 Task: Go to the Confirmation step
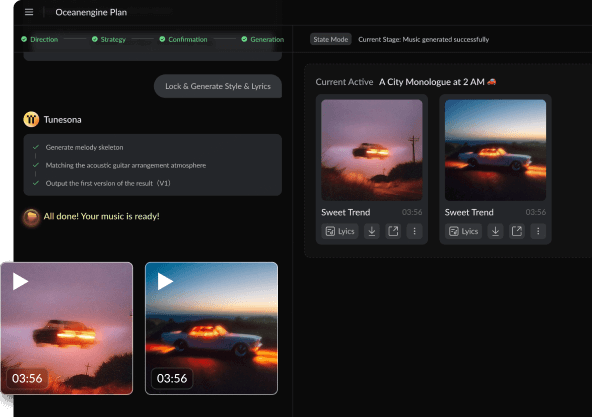pos(183,39)
